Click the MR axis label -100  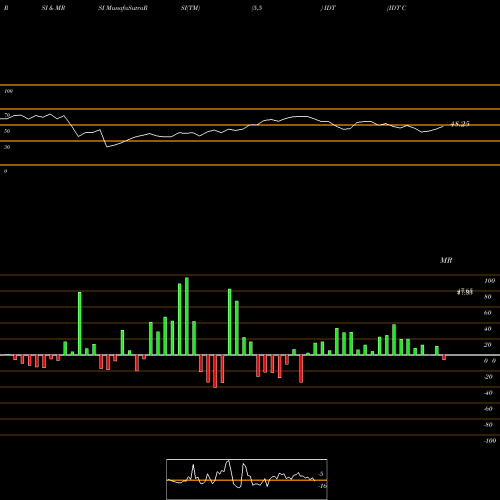pos(490,441)
